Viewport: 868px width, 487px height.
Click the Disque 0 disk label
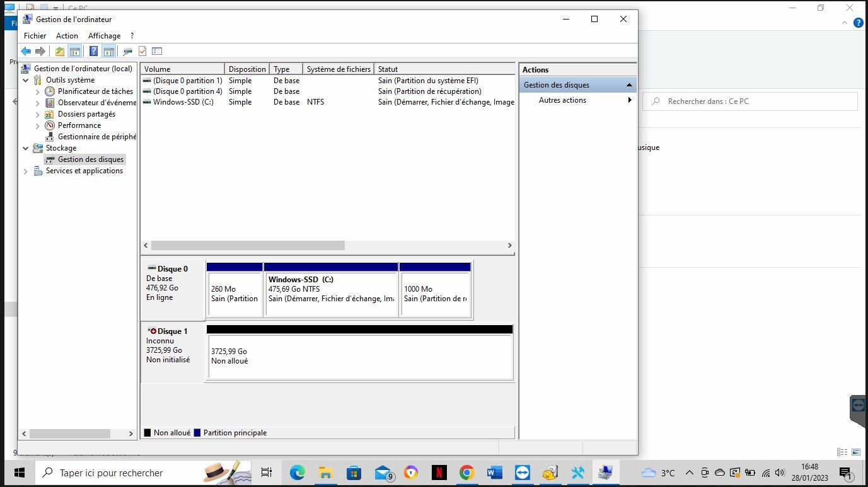coord(173,290)
